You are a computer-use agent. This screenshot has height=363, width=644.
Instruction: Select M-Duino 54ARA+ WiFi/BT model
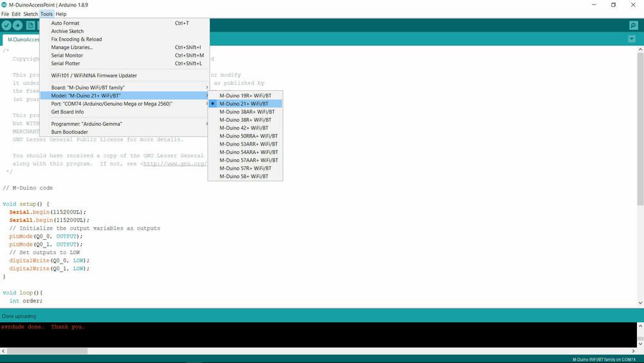245,152
